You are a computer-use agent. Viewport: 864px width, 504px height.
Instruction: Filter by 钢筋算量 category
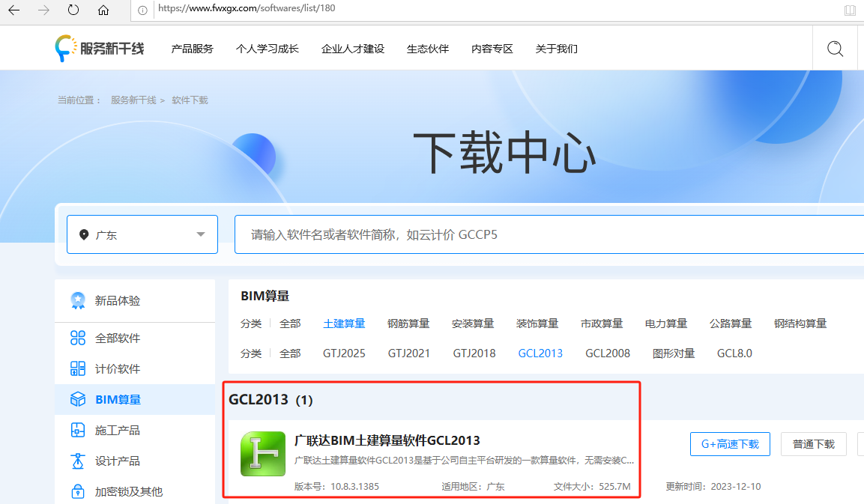pos(408,324)
